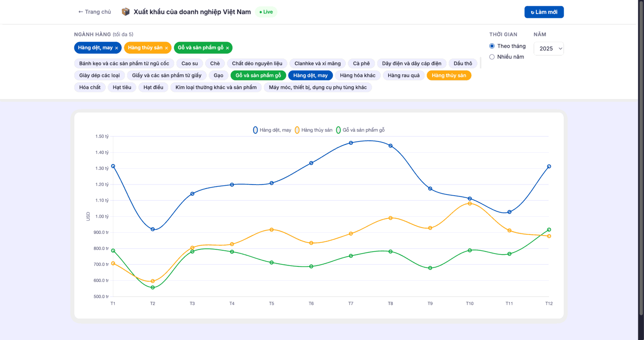This screenshot has height=340, width=644.
Task: Add the Gạo category chip
Action: pos(219,76)
